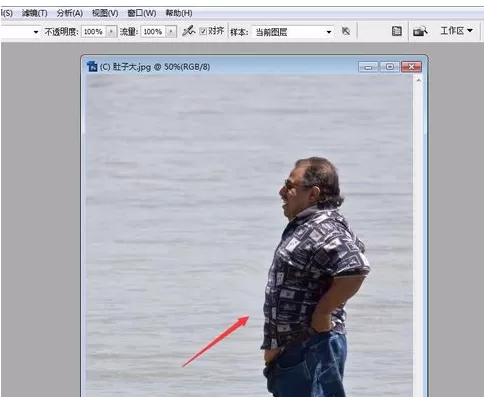
Task: Toggle the 对齐 checkbox
Action: (x=203, y=31)
